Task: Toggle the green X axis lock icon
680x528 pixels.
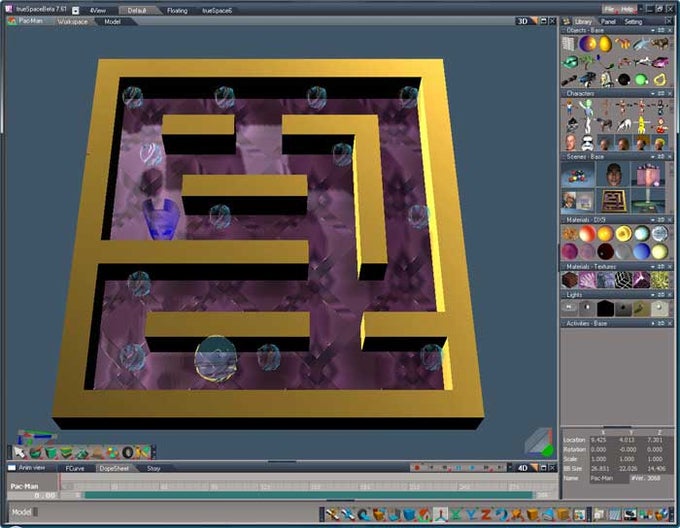Action: (456, 515)
